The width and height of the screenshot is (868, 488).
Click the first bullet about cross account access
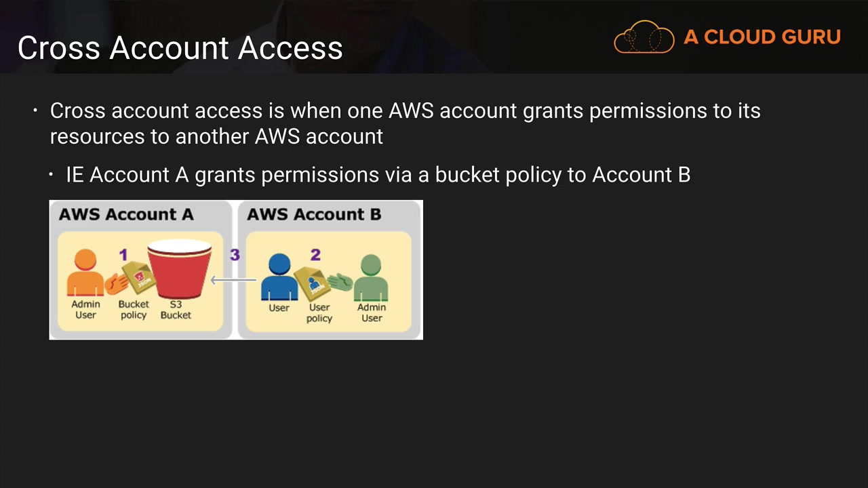[x=406, y=123]
